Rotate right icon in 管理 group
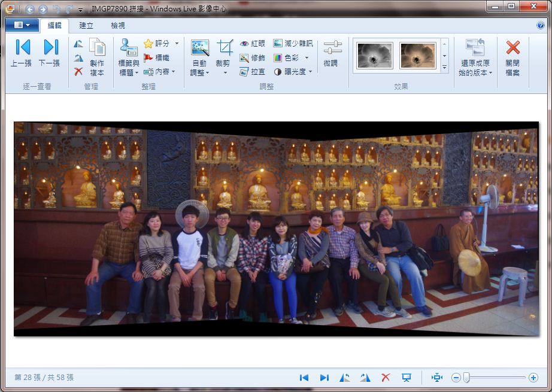The width and height of the screenshot is (552, 392). [78, 58]
